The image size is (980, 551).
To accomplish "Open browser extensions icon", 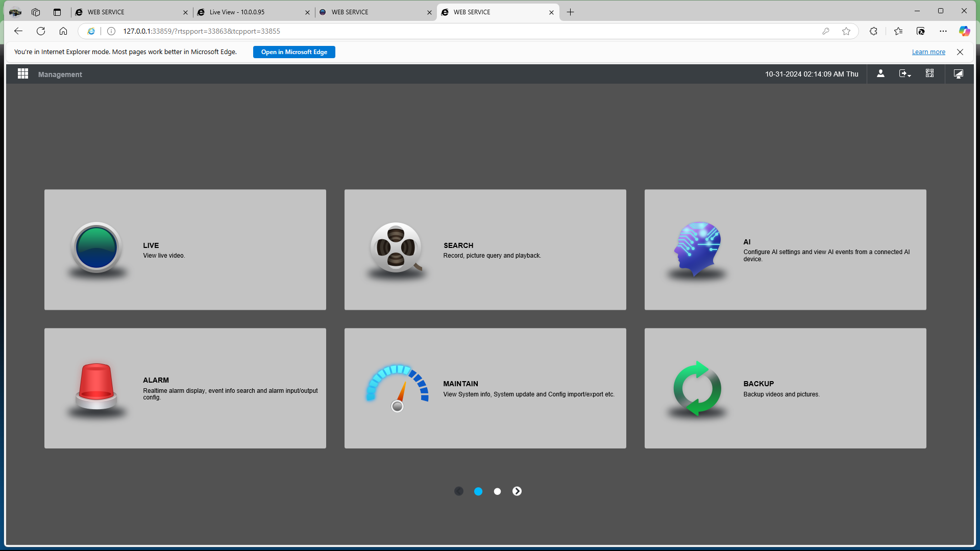I will (x=873, y=31).
